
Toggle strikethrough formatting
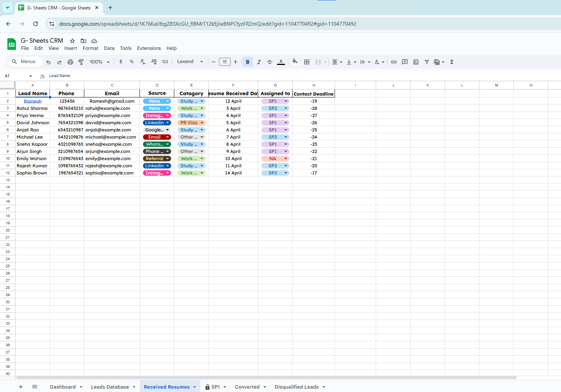click(270, 62)
